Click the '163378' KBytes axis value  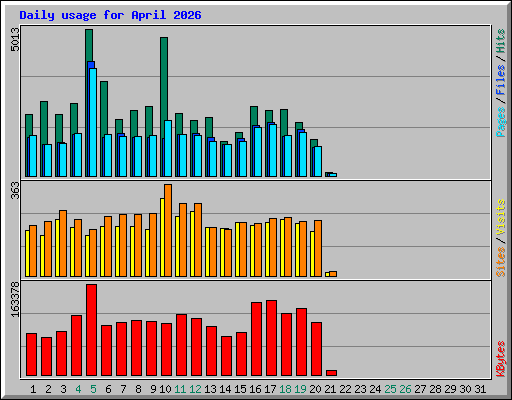[15, 299]
